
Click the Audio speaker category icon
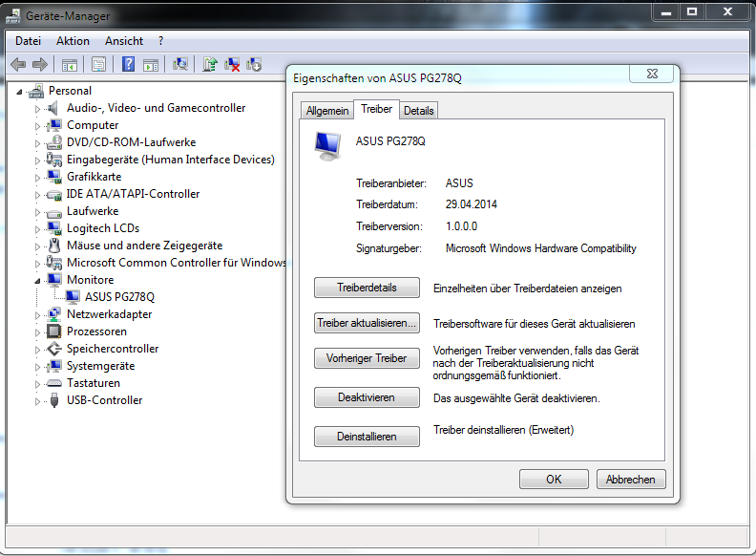pyautogui.click(x=53, y=108)
